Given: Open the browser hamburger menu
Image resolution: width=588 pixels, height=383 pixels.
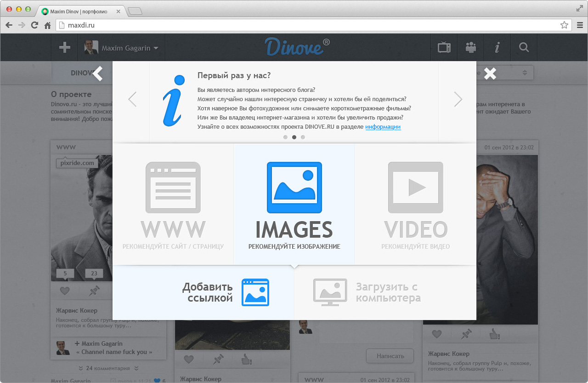Looking at the screenshot, I should [x=580, y=25].
